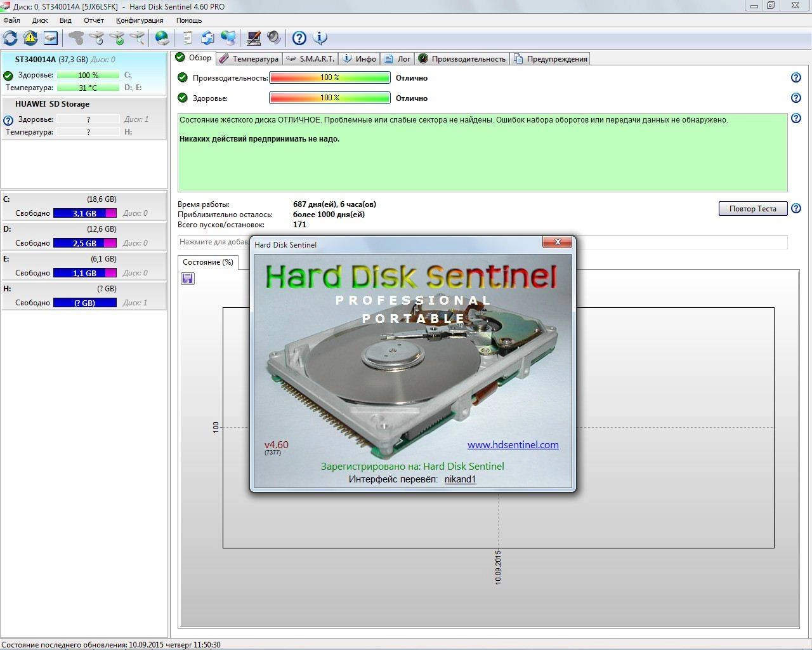Open the Диск menu
This screenshot has height=650, width=812.
coord(40,20)
